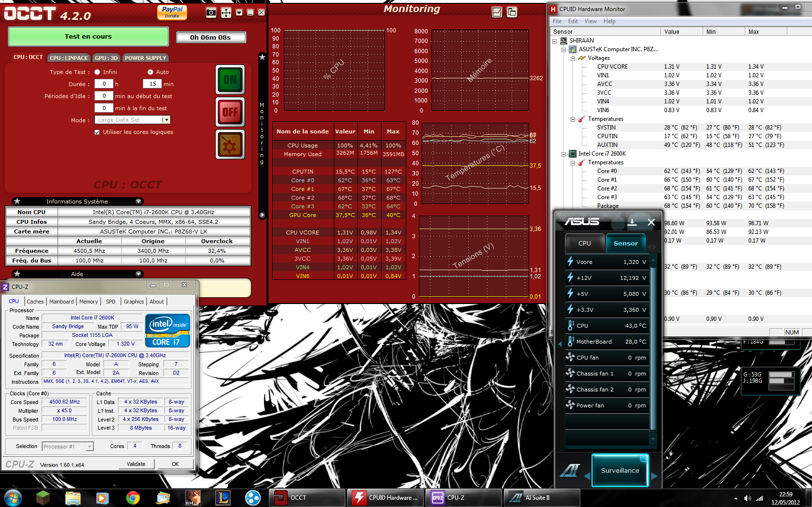The width and height of the screenshot is (812, 507).
Task: Open the Processor #1 selection dropdown
Action: click(68, 447)
